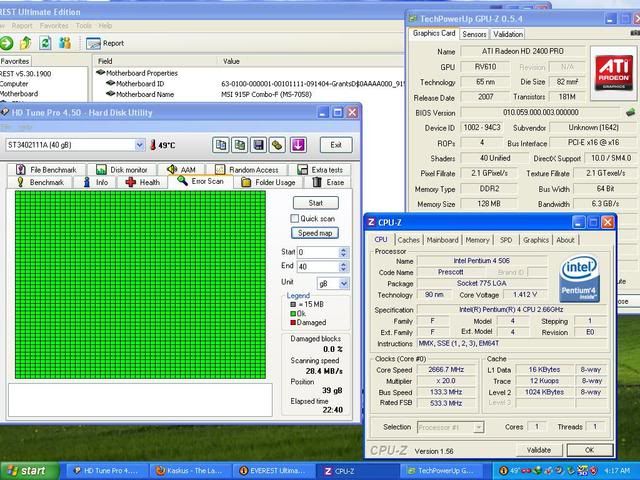Click the refresh icon in EVEREST toolbar
This screenshot has width=640, height=480.
(45, 43)
